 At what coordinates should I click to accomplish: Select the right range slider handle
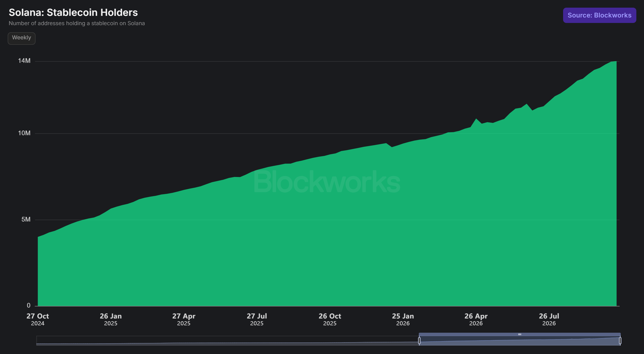[x=620, y=341]
